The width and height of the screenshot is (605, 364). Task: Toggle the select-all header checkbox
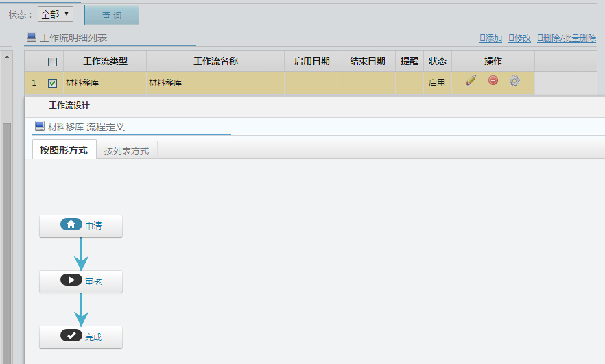pos(53,62)
